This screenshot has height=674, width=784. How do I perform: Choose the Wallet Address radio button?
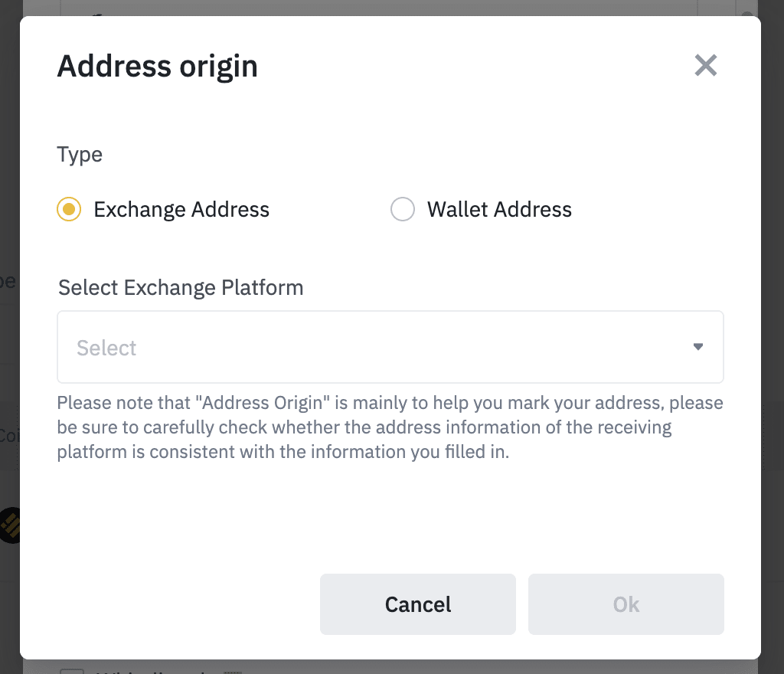(402, 210)
